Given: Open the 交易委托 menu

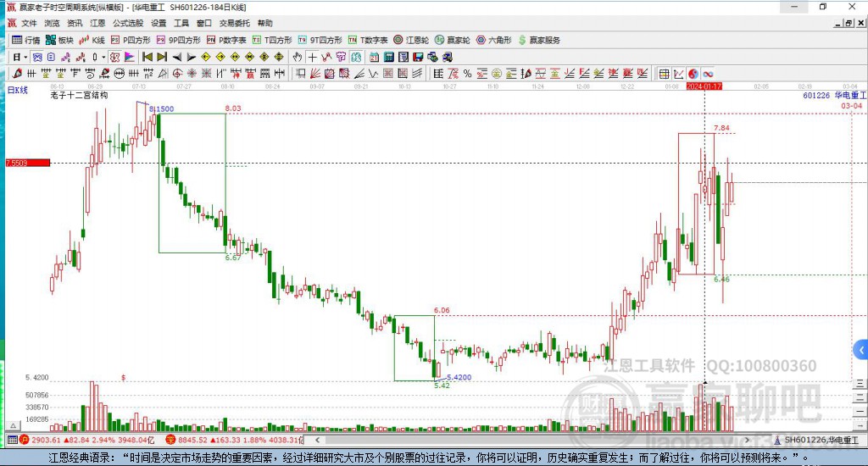Looking at the screenshot, I should coord(235,23).
